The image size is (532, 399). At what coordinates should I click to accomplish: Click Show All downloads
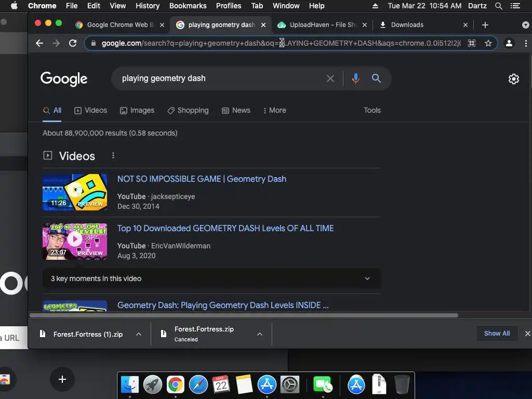tap(497, 334)
